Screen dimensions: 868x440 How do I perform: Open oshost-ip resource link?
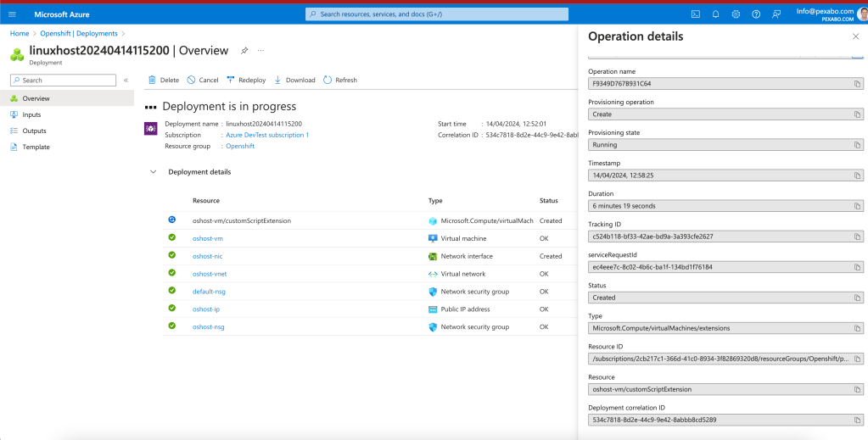coord(206,309)
